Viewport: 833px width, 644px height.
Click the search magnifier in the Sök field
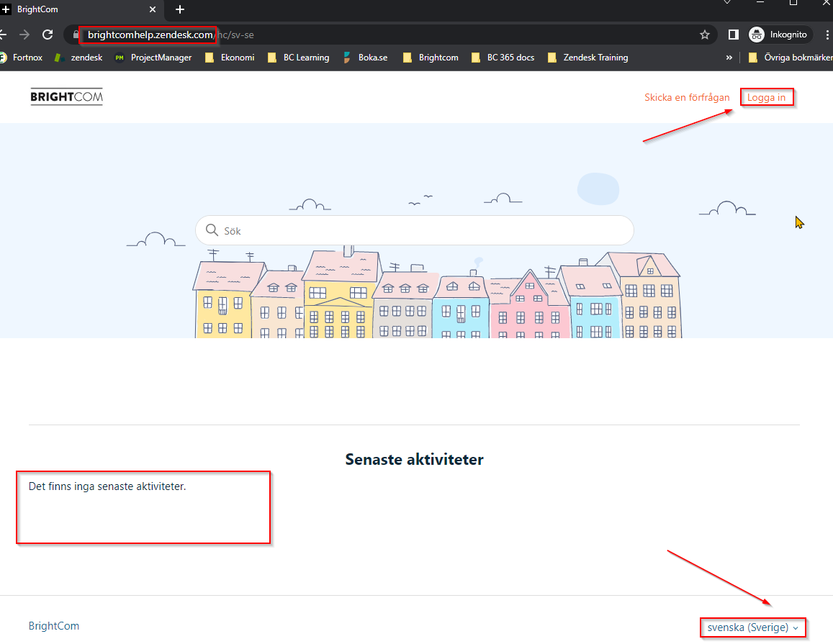(212, 230)
